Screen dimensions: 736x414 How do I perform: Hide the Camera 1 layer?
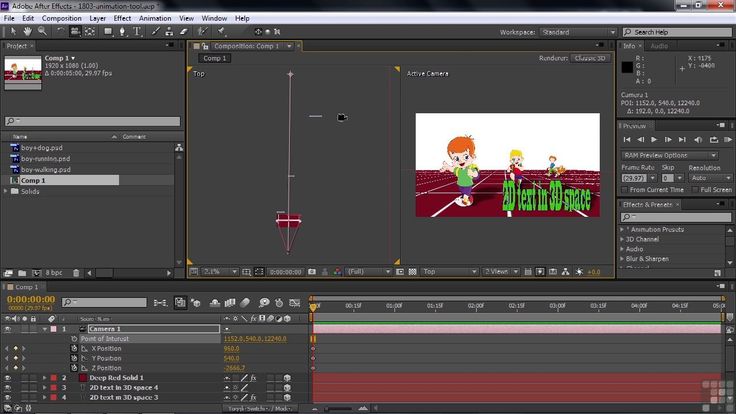pos(8,329)
